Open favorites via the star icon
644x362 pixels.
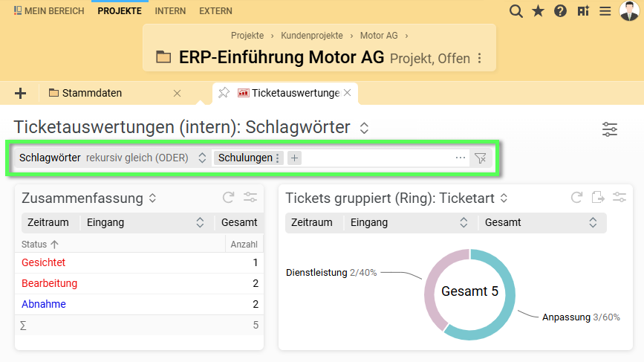[538, 11]
